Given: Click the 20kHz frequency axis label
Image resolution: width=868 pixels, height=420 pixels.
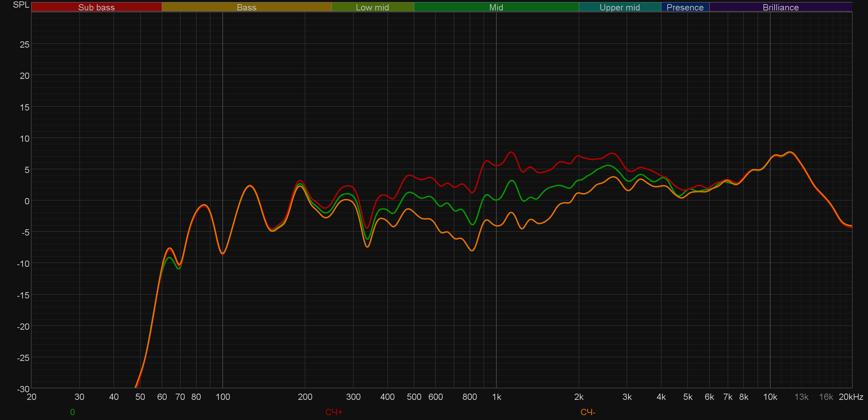Looking at the screenshot, I should click(x=851, y=397).
